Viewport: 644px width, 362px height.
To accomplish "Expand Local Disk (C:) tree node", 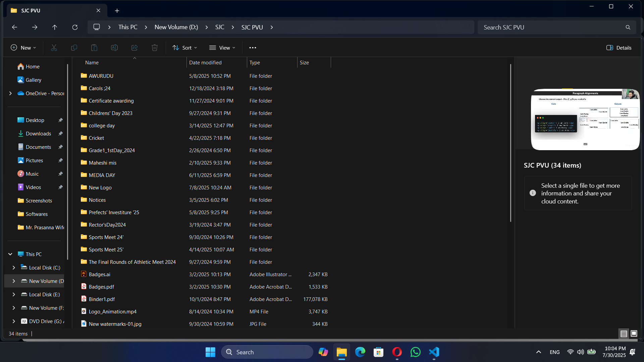I will coord(14,267).
